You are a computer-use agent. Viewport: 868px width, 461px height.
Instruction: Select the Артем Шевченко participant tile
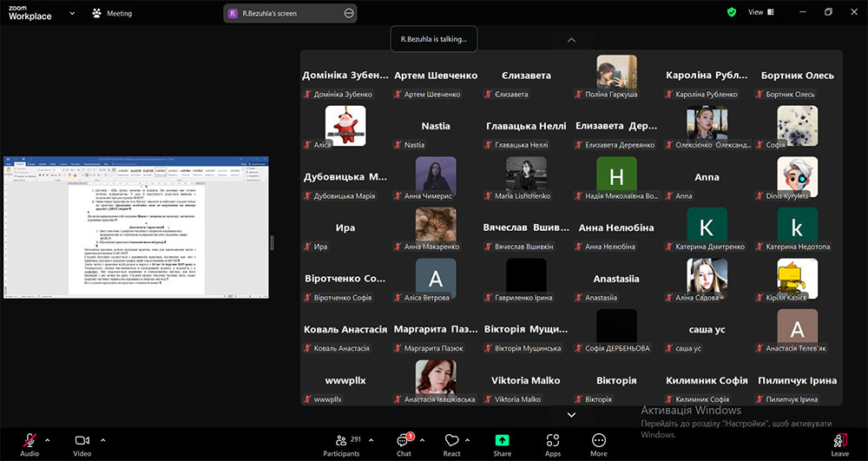tap(436, 76)
